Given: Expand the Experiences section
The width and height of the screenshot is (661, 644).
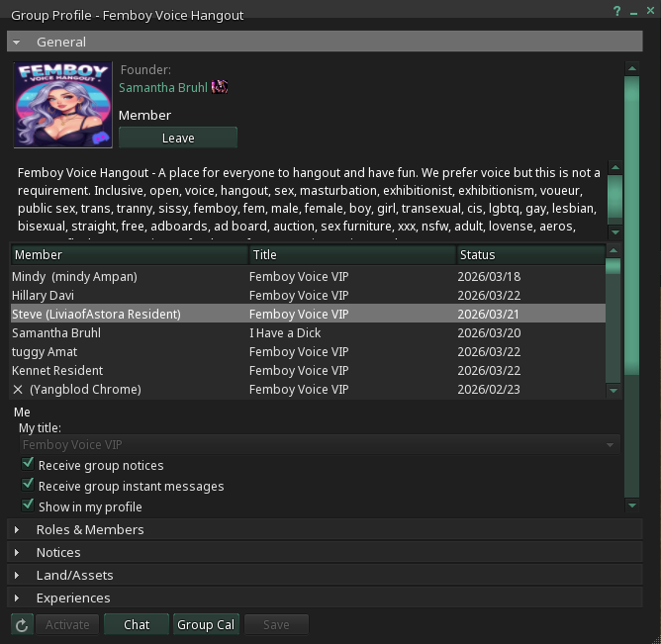Looking at the screenshot, I should 325,598.
